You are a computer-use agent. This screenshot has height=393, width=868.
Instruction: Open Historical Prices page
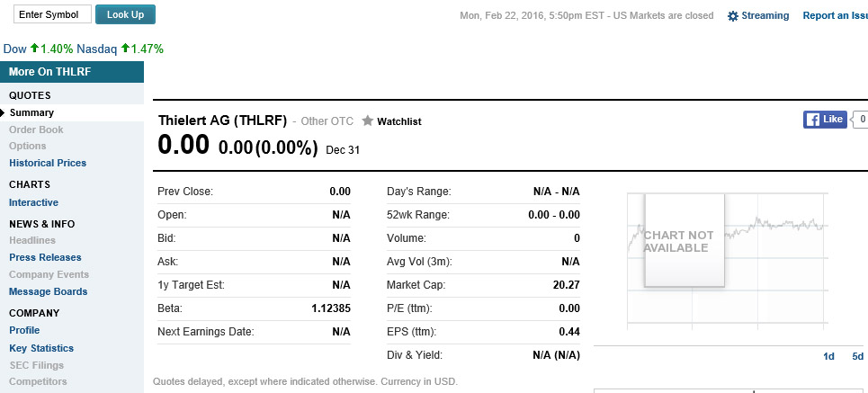(48, 163)
